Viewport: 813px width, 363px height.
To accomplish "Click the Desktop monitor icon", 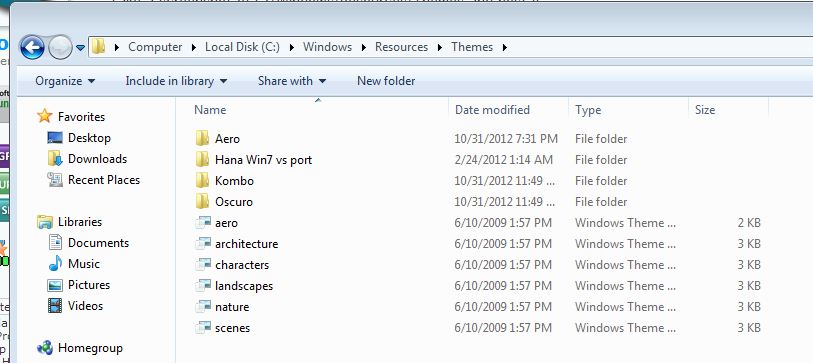I will (55, 138).
